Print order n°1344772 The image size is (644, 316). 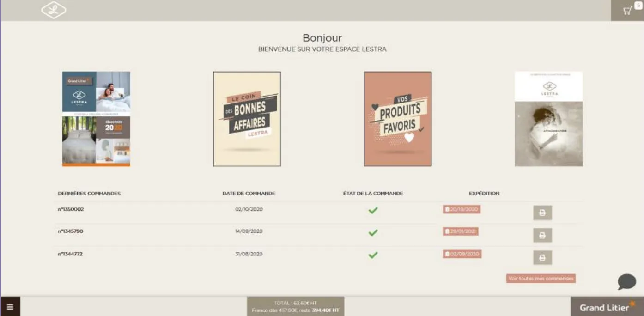tap(542, 257)
